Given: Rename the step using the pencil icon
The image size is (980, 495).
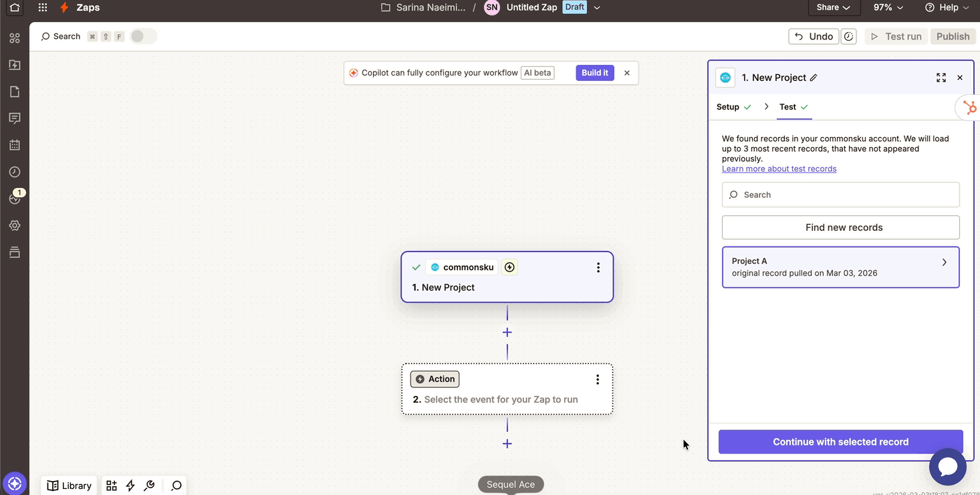Looking at the screenshot, I should pyautogui.click(x=814, y=78).
